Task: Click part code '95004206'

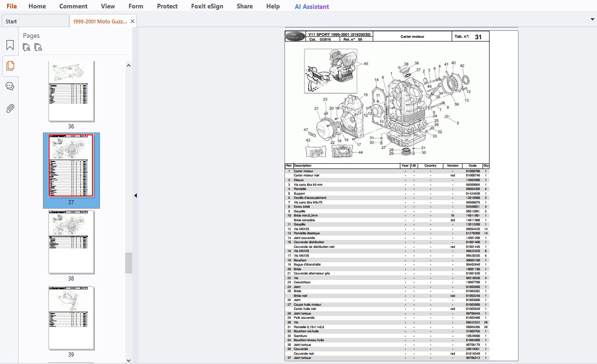Action: pyautogui.click(x=473, y=327)
